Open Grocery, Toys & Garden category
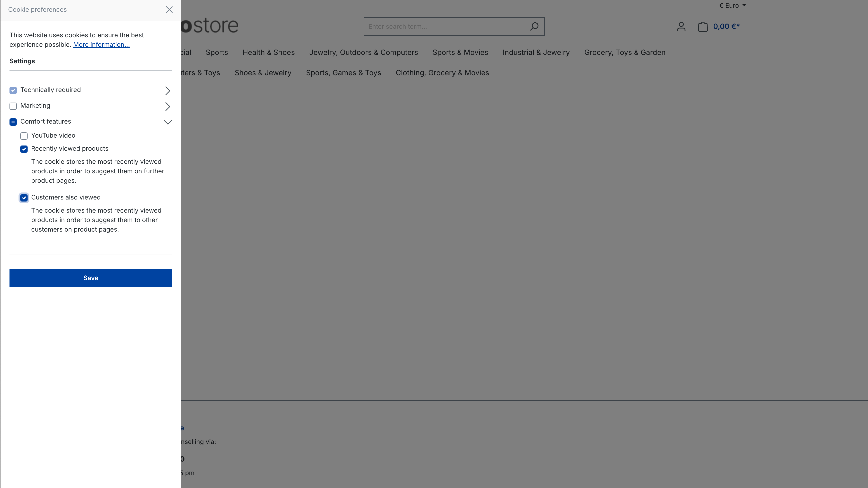868x488 pixels. click(625, 53)
